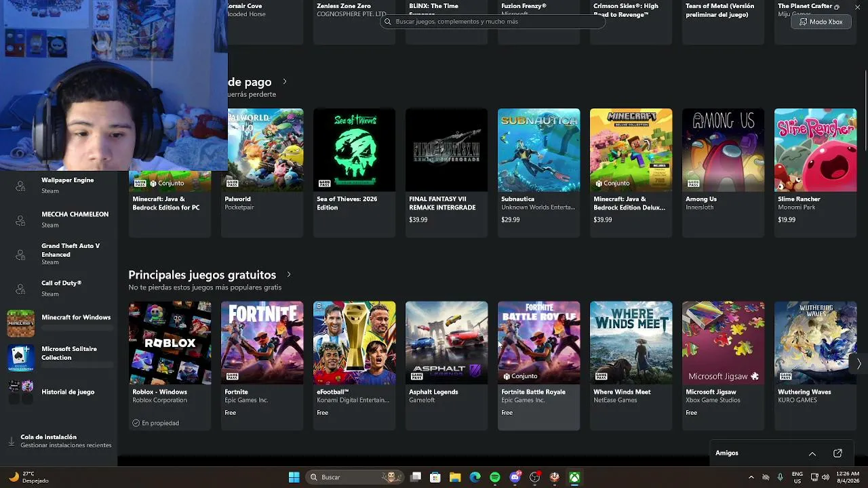Pop out the Amigos panel into a window
The width and height of the screenshot is (868, 488).
tap(837, 453)
